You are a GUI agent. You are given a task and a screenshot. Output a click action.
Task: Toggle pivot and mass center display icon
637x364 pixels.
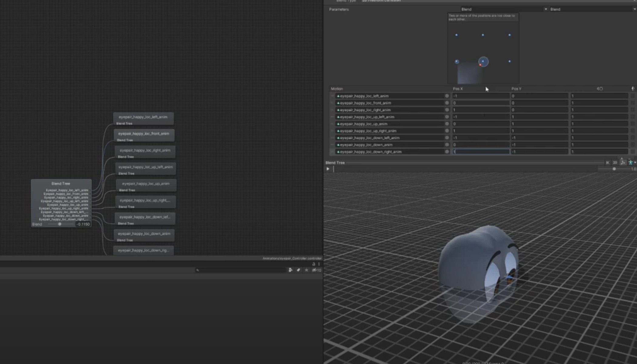click(623, 163)
